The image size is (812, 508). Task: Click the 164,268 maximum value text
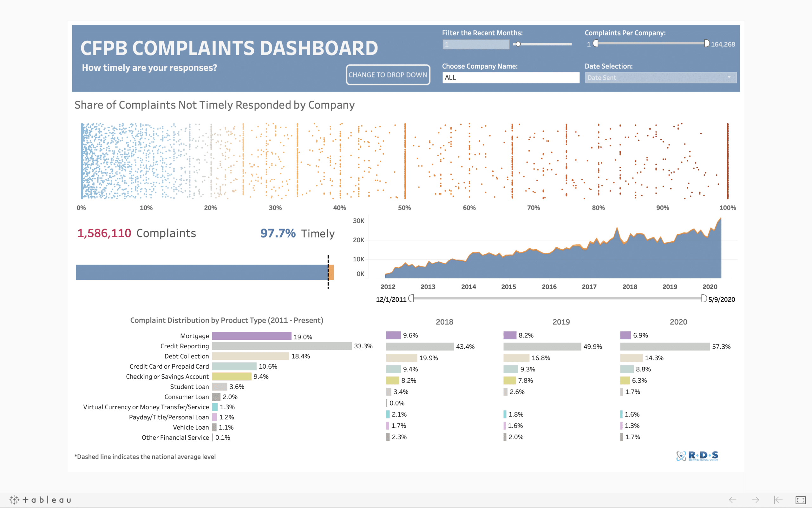[x=723, y=44]
